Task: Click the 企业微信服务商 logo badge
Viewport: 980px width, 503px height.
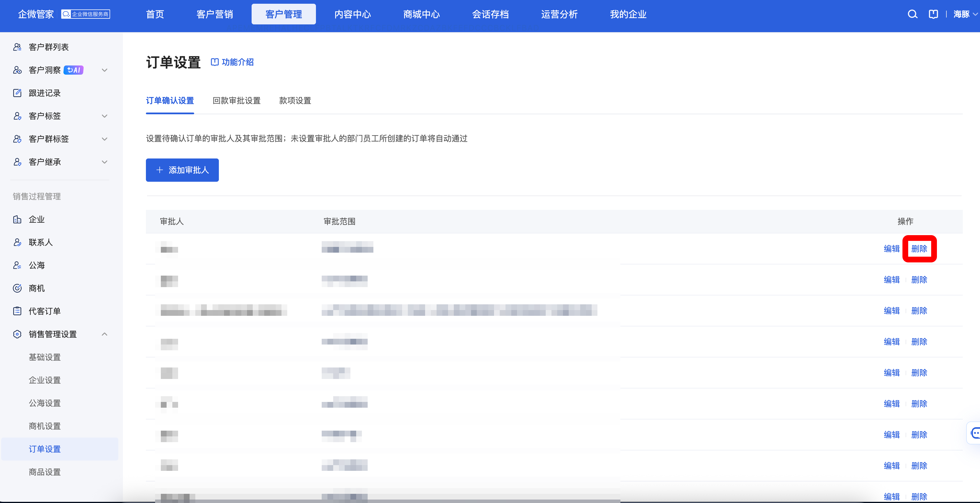Action: tap(86, 14)
